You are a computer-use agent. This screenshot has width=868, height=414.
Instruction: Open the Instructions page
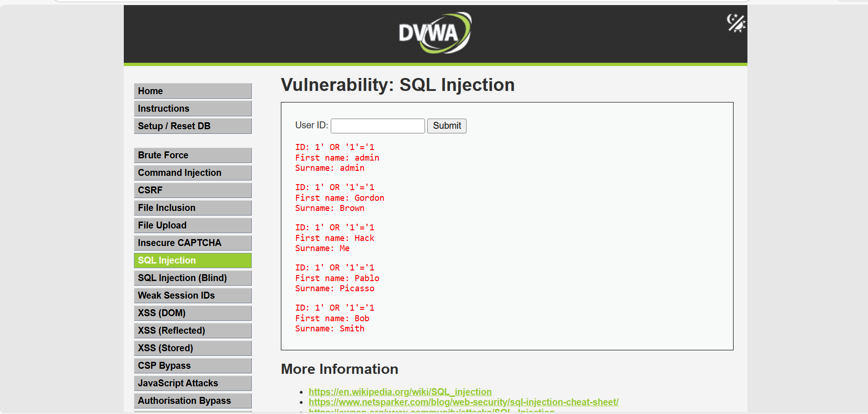pos(192,108)
